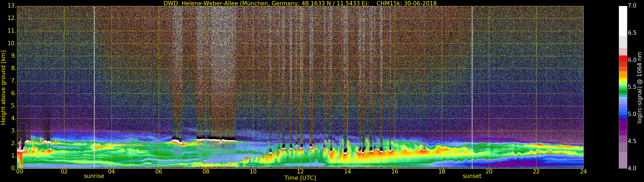Screen dimensions: 644x182
Task: Click the height axis tick '3.'
Action: click(x=14, y=130)
